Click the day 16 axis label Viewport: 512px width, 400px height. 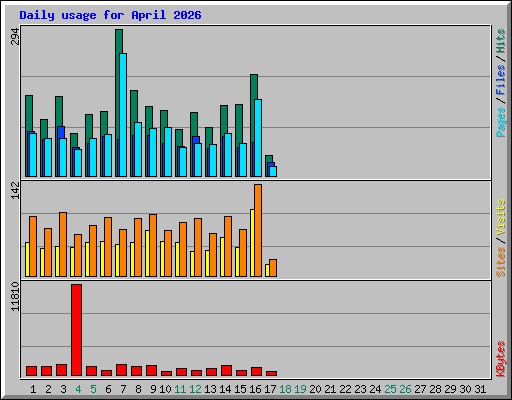(x=255, y=389)
